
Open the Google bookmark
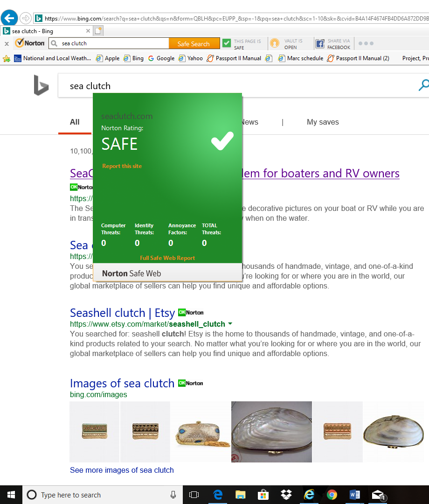[161, 58]
